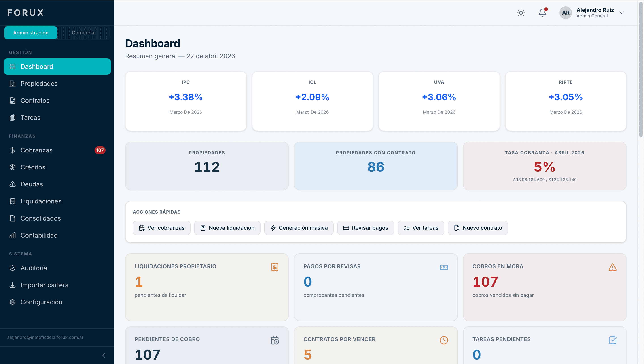The width and height of the screenshot is (644, 364).
Task: Toggle the light/dark theme sun icon
Action: [521, 13]
